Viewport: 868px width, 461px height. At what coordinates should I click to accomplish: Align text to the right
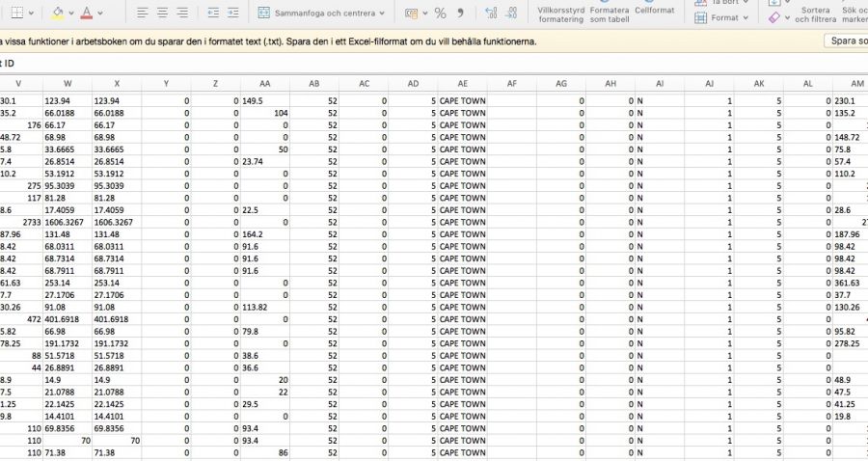tap(182, 13)
